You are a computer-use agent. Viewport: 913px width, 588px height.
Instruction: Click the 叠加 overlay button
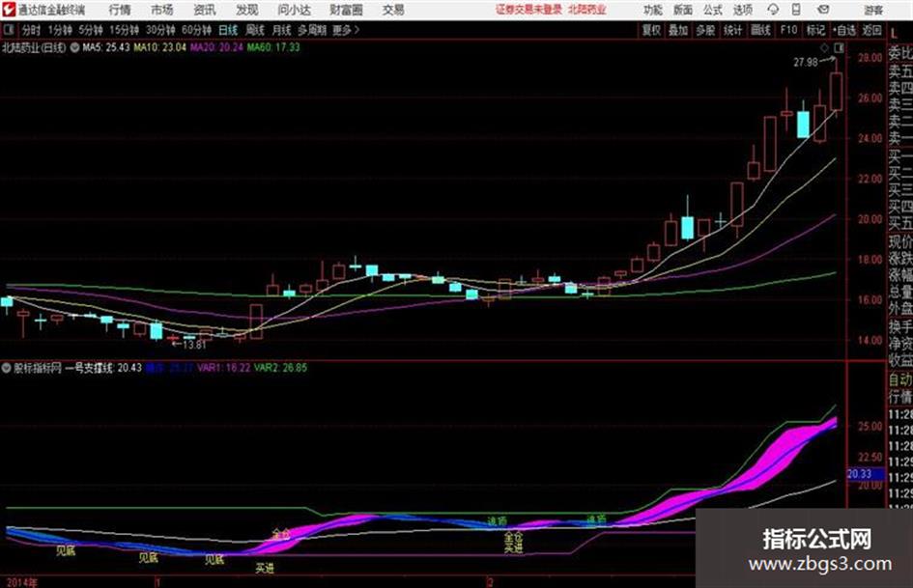[x=678, y=30]
